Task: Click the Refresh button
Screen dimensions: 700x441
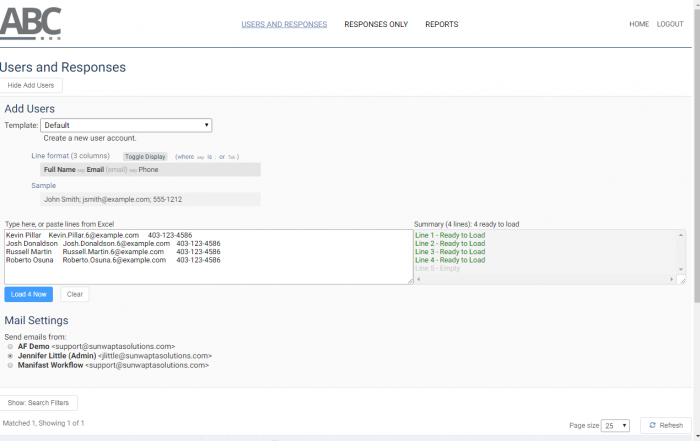Action: (x=665, y=425)
